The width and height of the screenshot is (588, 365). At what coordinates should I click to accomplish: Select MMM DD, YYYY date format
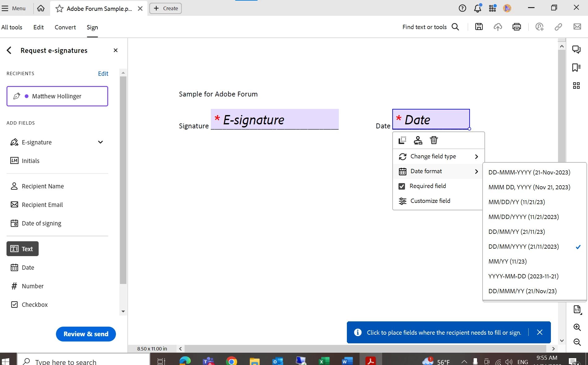click(535, 187)
